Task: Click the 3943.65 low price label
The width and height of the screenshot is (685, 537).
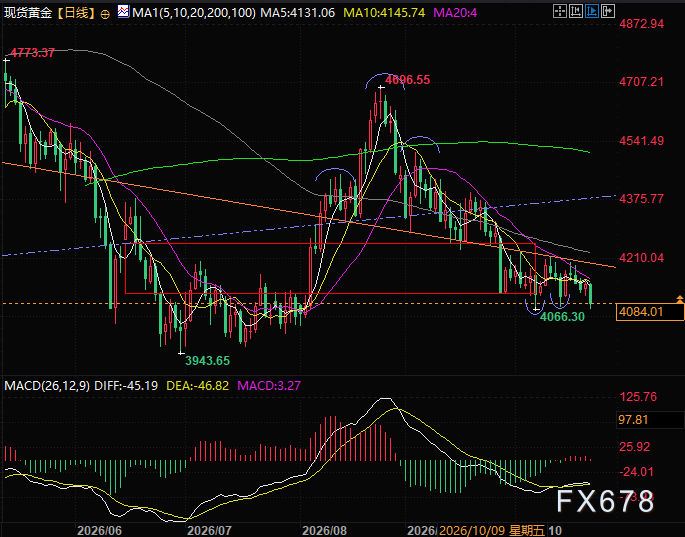Action: point(207,361)
